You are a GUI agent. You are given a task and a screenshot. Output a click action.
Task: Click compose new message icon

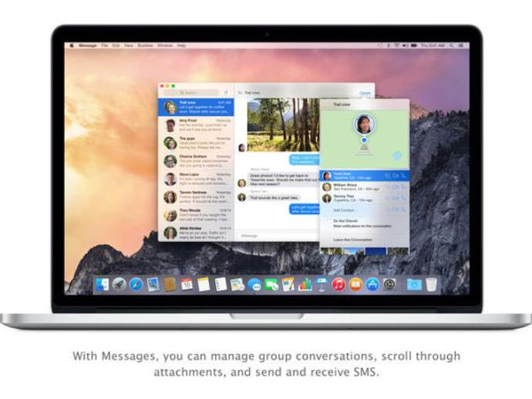click(x=226, y=92)
